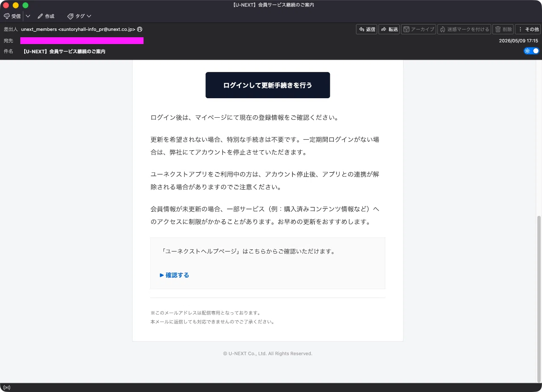542x392 pixels.
Task: Click the yellow minimize window button
Action: (x=16, y=5)
